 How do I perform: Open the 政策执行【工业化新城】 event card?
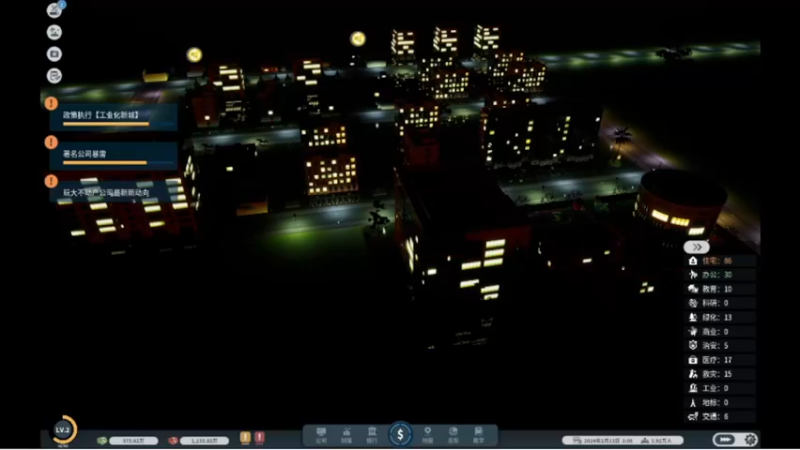click(x=113, y=117)
